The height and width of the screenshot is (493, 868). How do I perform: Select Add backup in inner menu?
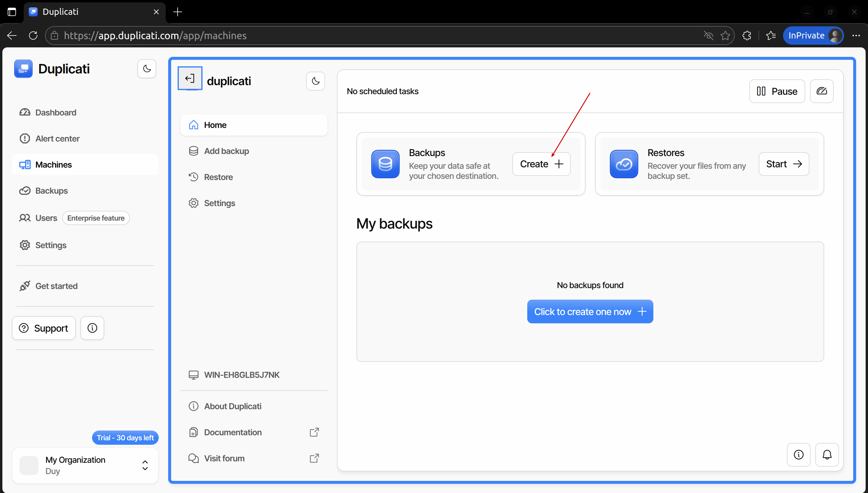(x=226, y=151)
